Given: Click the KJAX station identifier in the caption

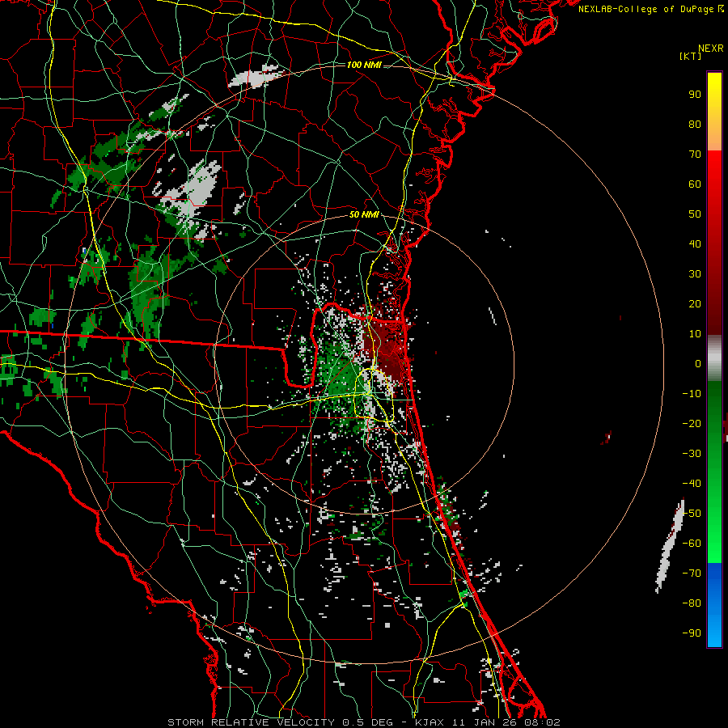Looking at the screenshot, I should (x=430, y=722).
